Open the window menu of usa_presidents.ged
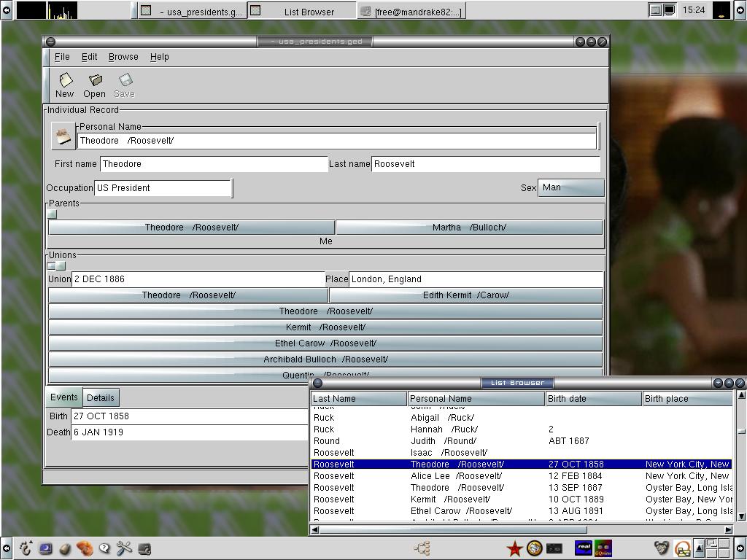This screenshot has width=747, height=560. (50, 42)
